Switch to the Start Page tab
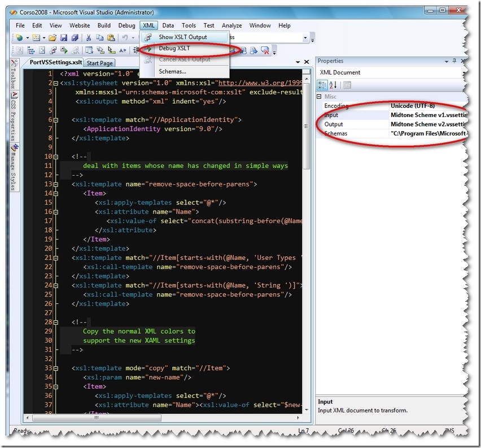The image size is (481, 448). (x=100, y=63)
